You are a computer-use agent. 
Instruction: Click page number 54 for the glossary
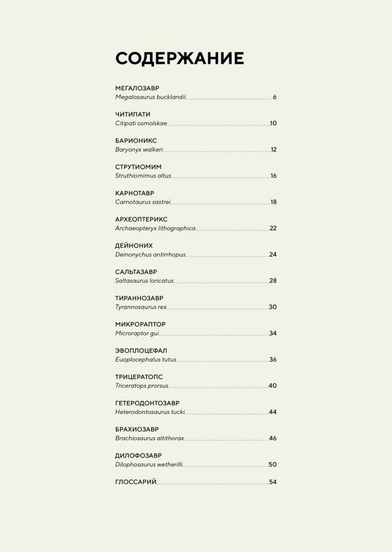(272, 483)
